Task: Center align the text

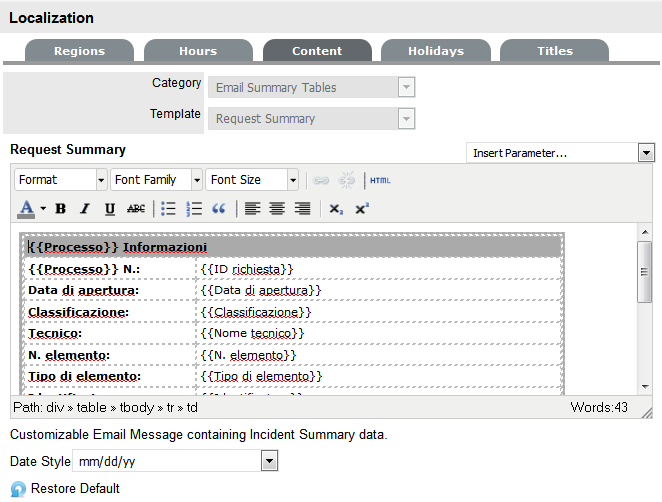Action: [277, 209]
